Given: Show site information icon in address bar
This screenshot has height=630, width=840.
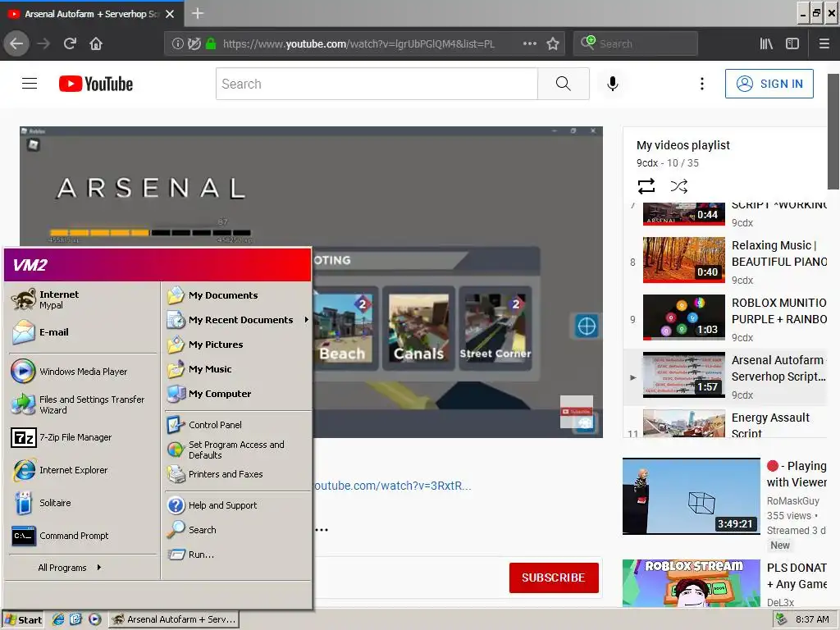Looking at the screenshot, I should [x=177, y=43].
